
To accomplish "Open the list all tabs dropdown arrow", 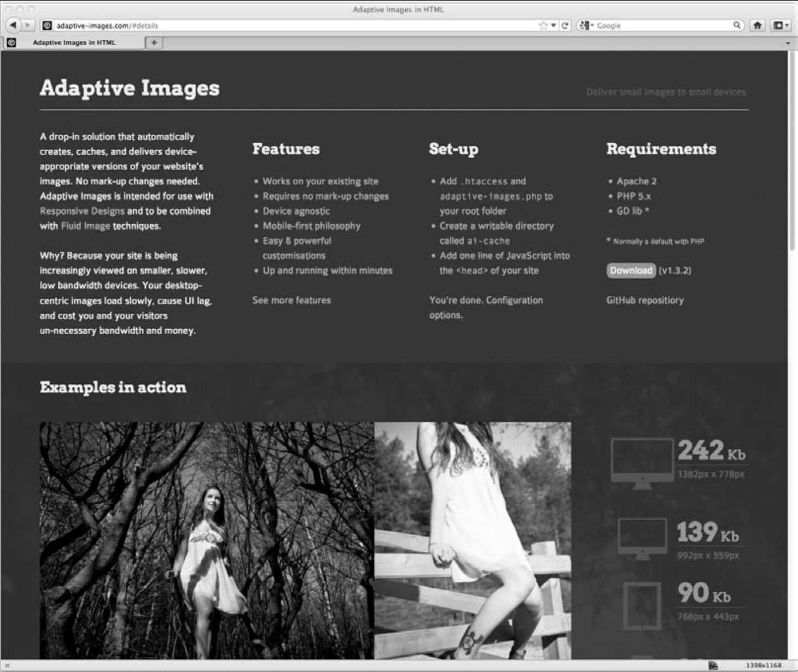I will (x=787, y=43).
